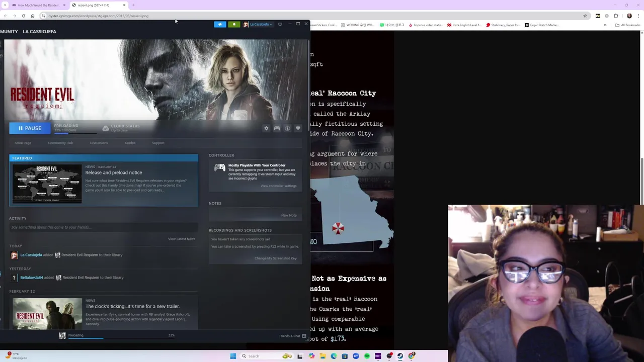644x362 pixels.
Task: Open Improve video stats bookmark
Action: (426, 25)
